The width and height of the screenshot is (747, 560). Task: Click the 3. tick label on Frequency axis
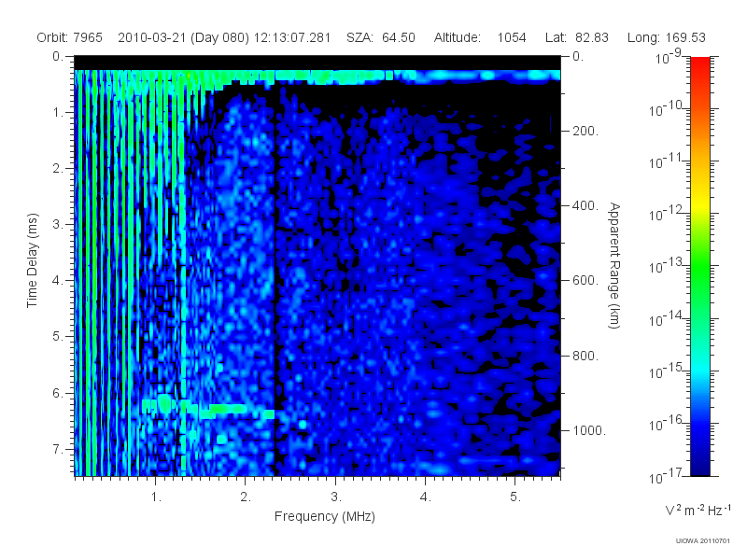click(x=336, y=497)
